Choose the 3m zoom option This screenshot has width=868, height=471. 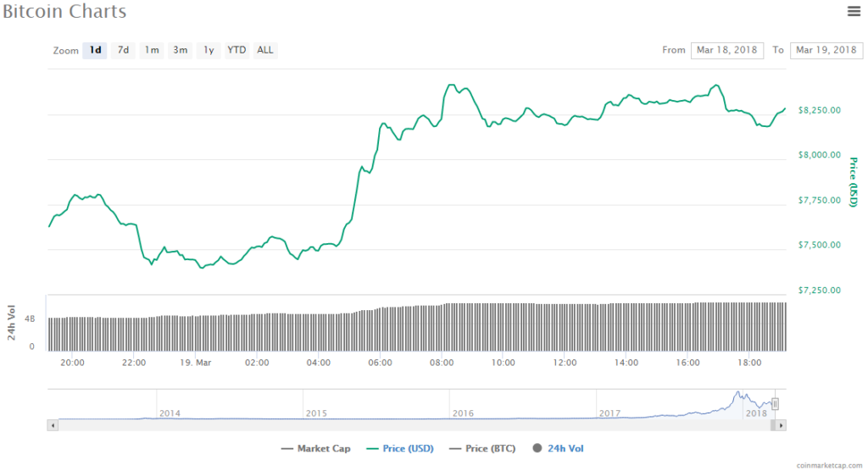[181, 50]
